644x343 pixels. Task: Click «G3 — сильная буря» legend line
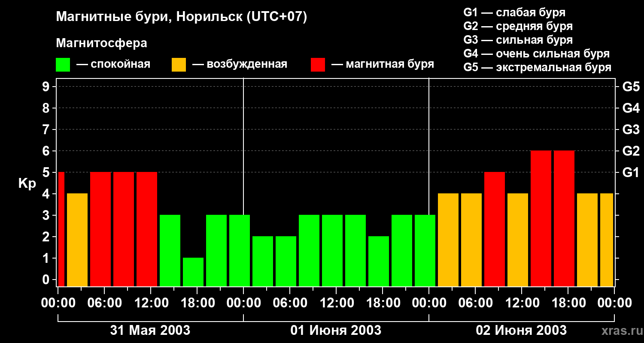[518, 40]
